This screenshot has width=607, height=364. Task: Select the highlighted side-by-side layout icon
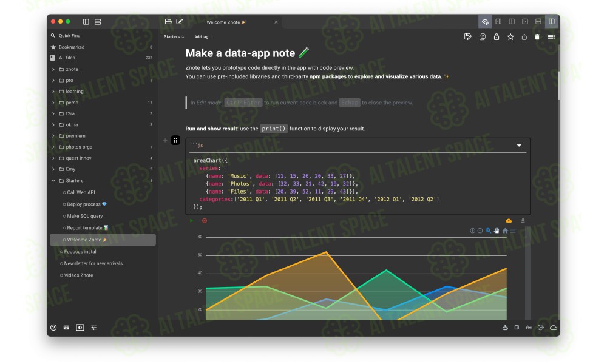[x=552, y=22]
